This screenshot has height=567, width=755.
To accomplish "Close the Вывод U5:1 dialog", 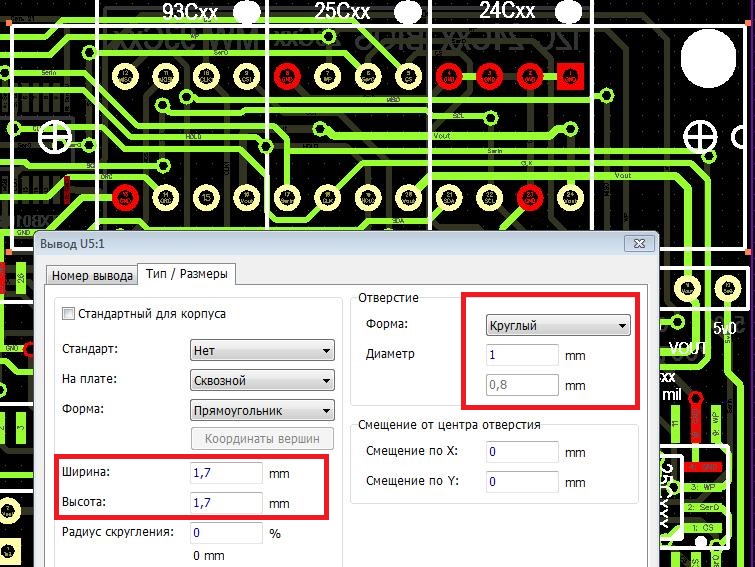I will [x=636, y=244].
